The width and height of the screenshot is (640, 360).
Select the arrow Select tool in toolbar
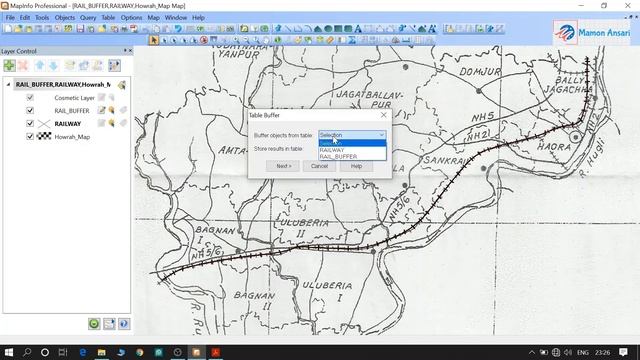click(x=154, y=40)
